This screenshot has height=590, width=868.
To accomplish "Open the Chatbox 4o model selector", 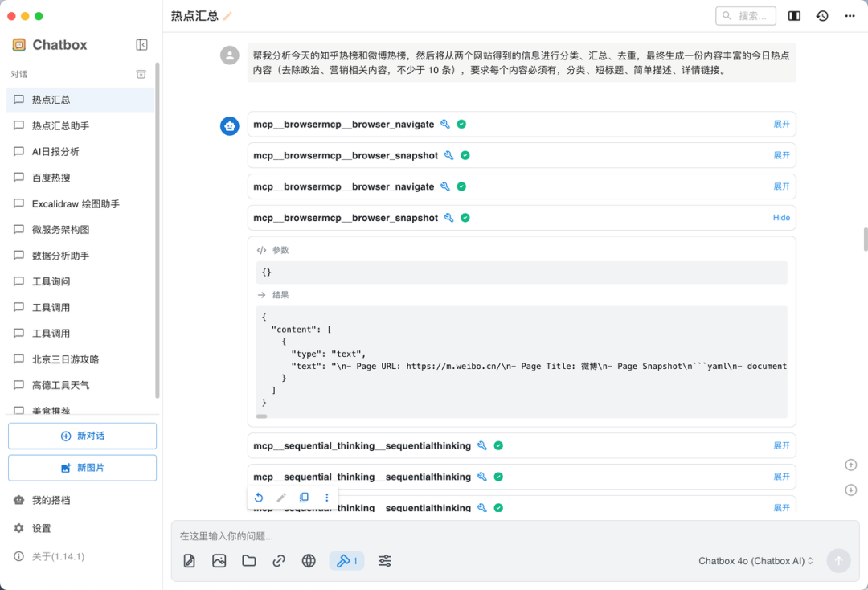I will (755, 561).
